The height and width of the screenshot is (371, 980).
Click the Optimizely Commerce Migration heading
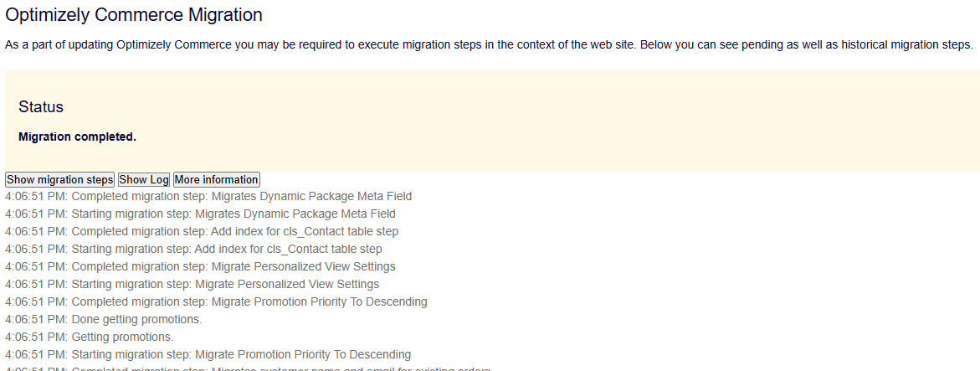click(x=134, y=15)
